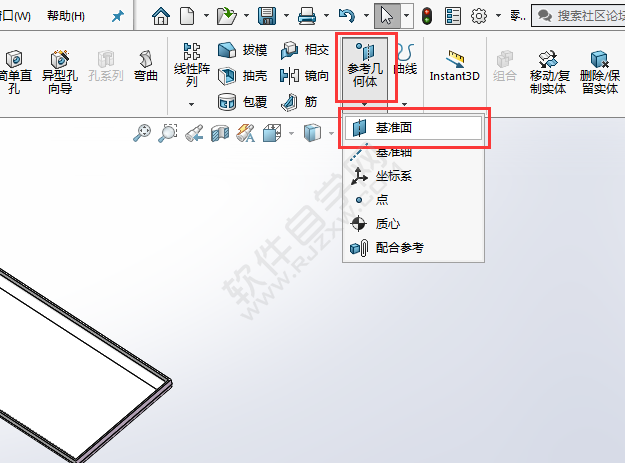Open Reference Geometry (参考几何体) button
This screenshot has width=625, height=463.
click(365, 68)
